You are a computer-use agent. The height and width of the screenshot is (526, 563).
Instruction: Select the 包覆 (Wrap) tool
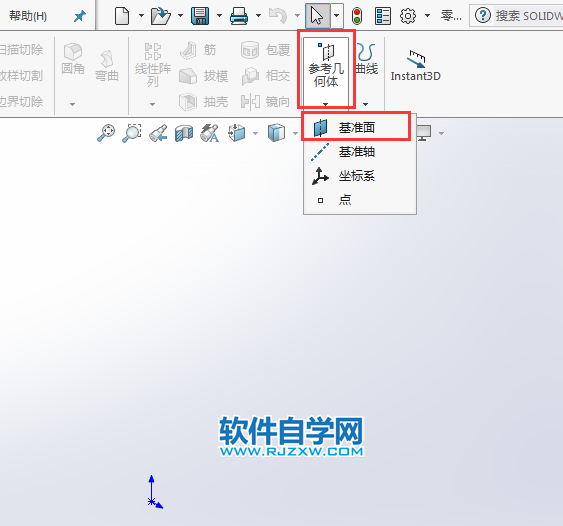coord(265,50)
